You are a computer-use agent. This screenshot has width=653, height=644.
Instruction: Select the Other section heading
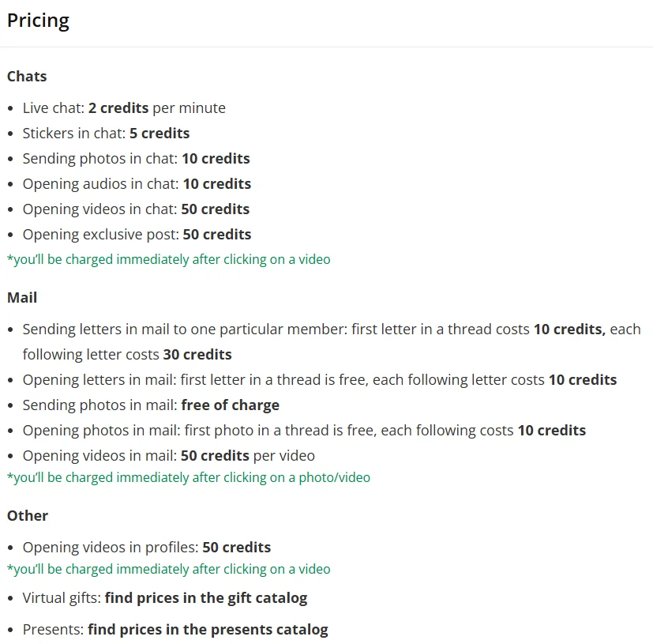[x=28, y=516]
